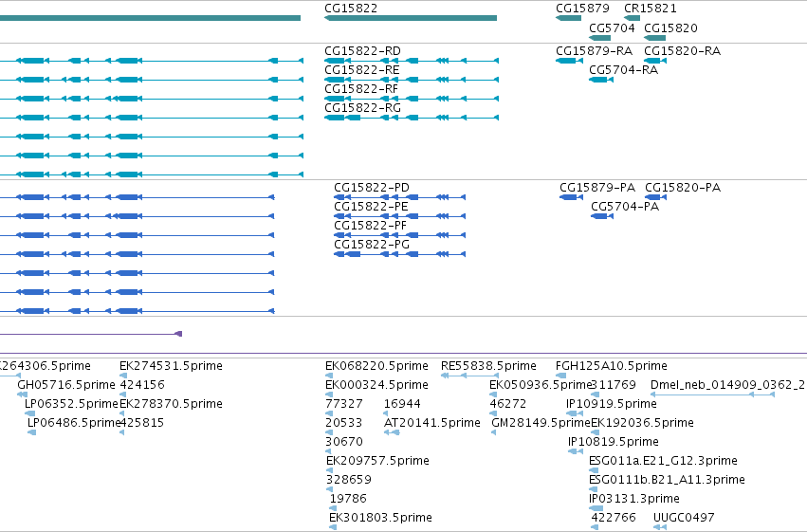Click the CG15820-RA transcript
This screenshot has height=532, width=807.
click(655, 61)
